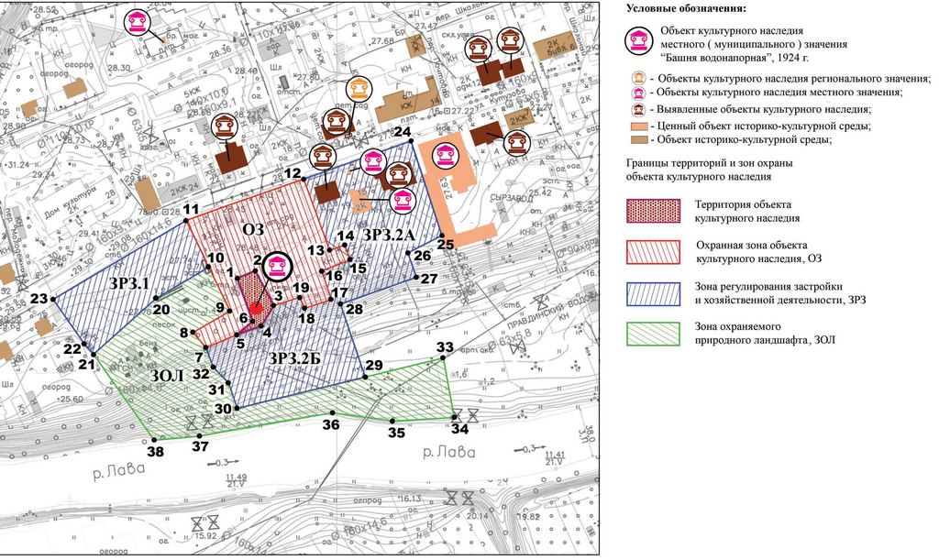Select the green hatched ЗОЛ legend swatch
Image resolution: width=939 pixels, height=560 pixels.
pyautogui.click(x=652, y=335)
